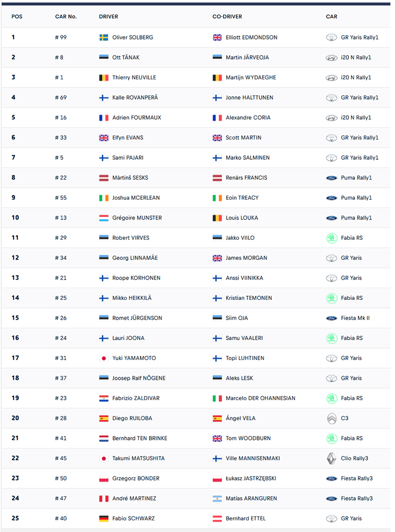This screenshot has height=532, width=395.
Task: Click the DRIVER column header
Action: click(x=109, y=17)
